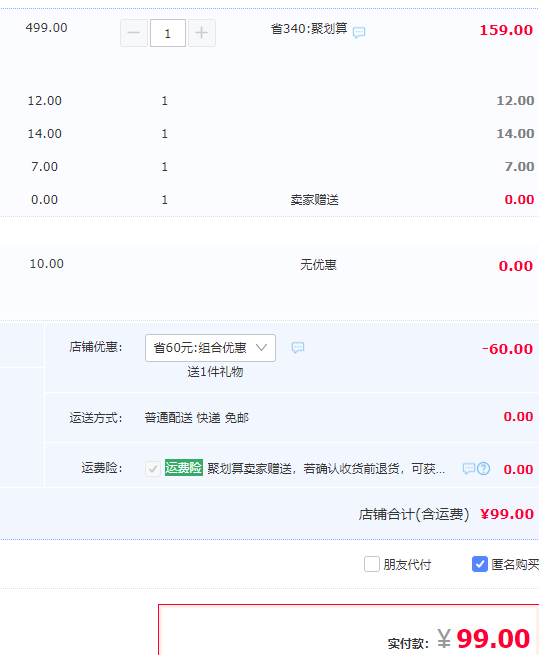Toggle the 运费险 checkbox
539x655 pixels.
pyautogui.click(x=153, y=469)
